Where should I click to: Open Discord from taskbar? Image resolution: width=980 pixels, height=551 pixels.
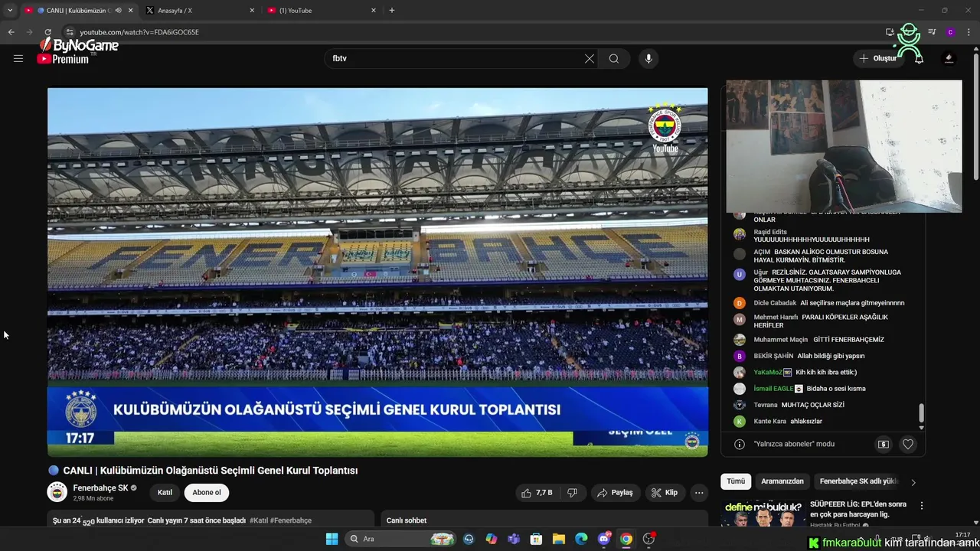603,539
